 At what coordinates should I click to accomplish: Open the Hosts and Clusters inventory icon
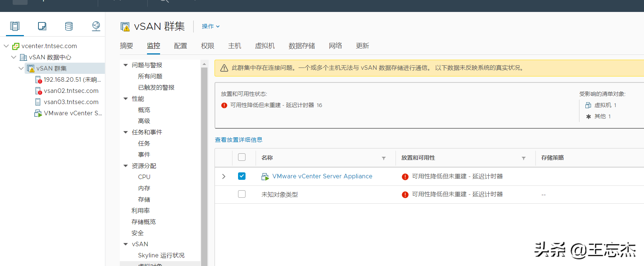click(x=15, y=26)
